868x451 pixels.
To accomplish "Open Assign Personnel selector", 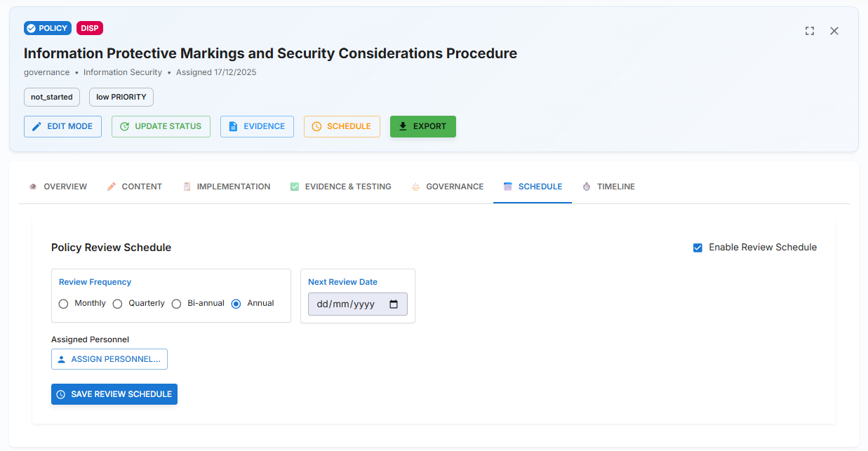I will pyautogui.click(x=109, y=359).
